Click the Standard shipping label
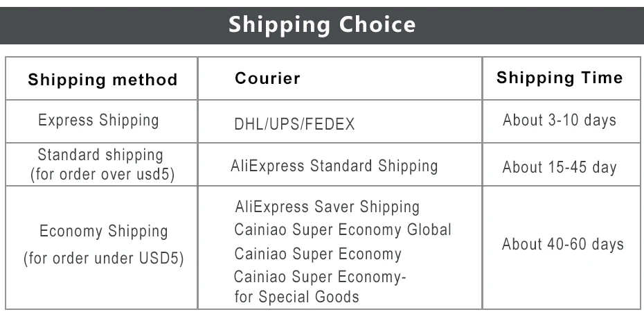 [x=100, y=155]
